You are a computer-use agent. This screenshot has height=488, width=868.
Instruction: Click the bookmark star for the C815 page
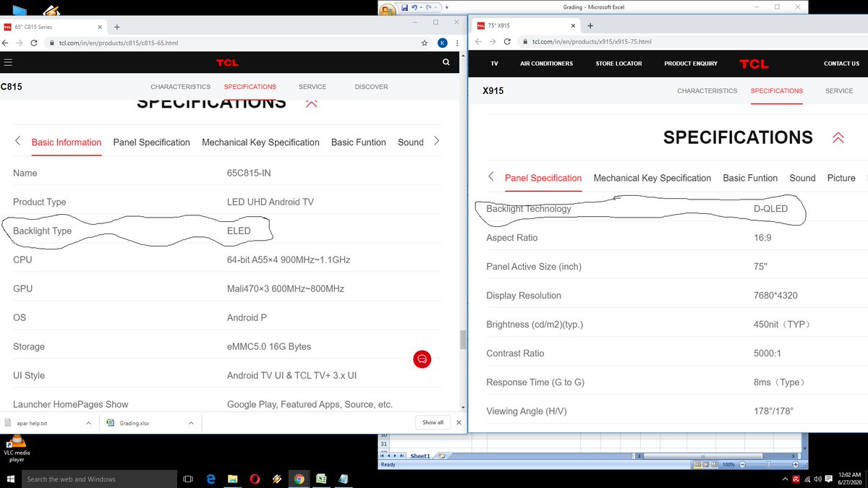click(425, 43)
